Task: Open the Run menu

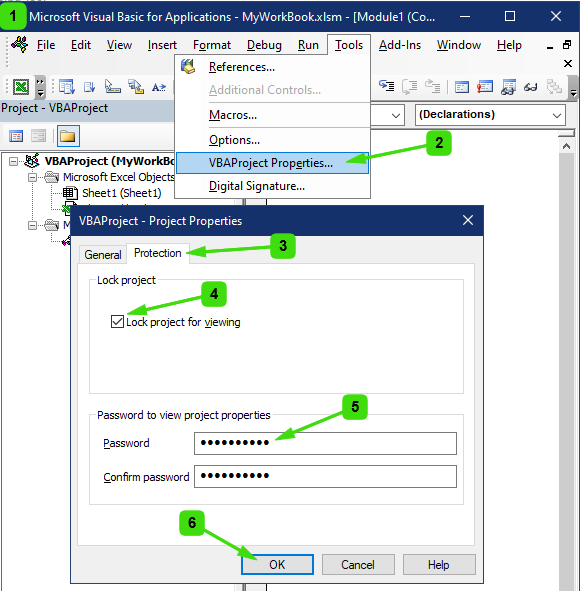Action: click(x=308, y=45)
